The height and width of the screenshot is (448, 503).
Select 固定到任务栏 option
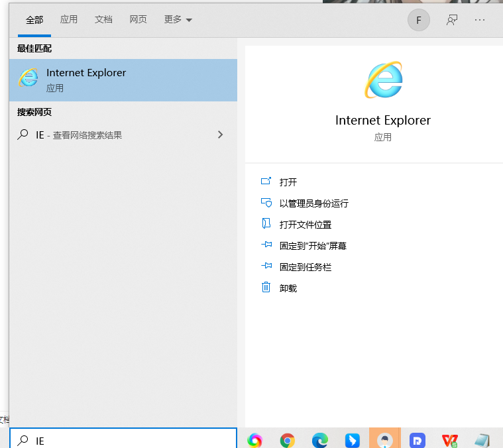[x=305, y=267]
